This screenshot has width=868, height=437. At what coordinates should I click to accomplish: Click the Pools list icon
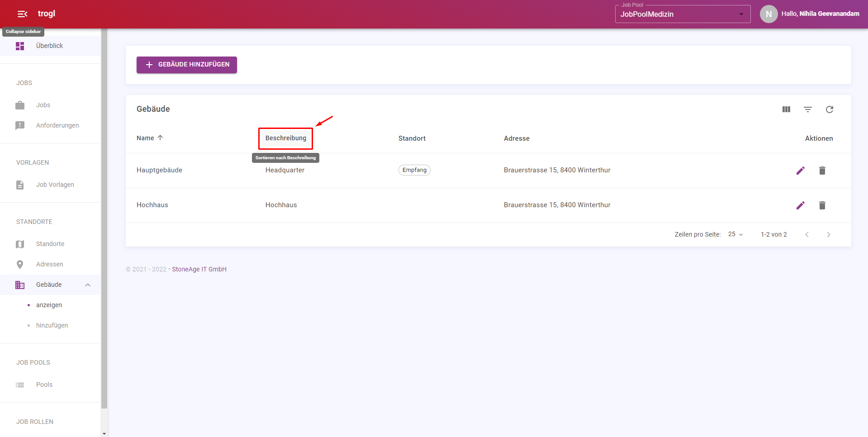click(20, 385)
